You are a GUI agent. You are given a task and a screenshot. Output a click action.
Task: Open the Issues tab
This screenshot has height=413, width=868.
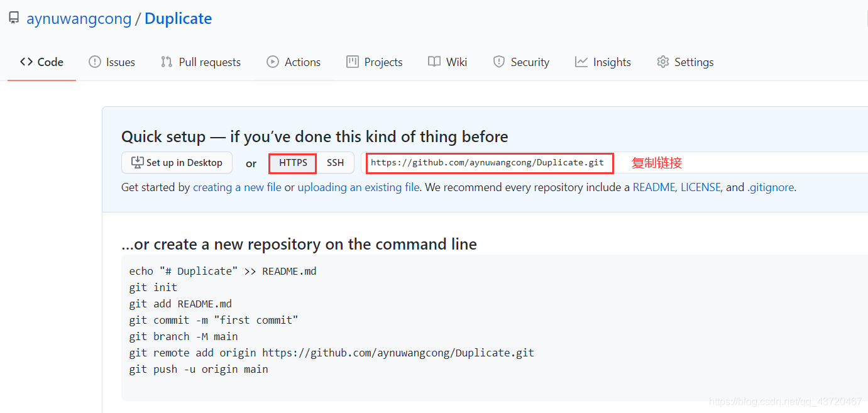coord(112,62)
